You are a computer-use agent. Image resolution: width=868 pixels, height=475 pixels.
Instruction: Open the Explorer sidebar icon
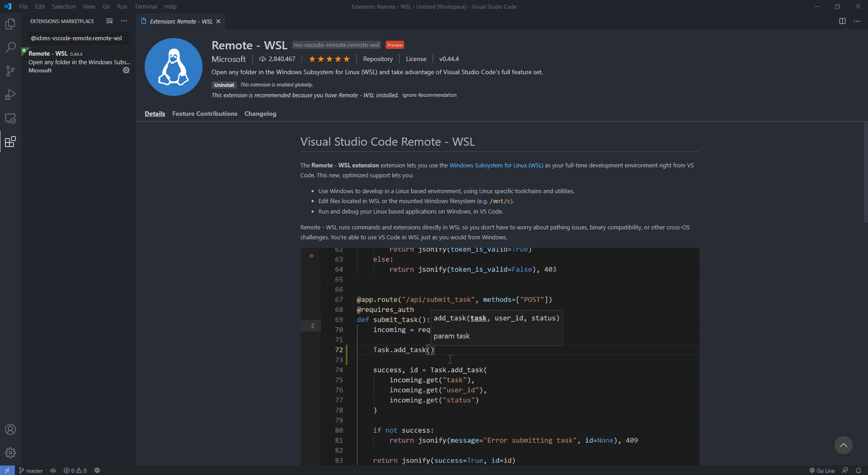(10, 24)
